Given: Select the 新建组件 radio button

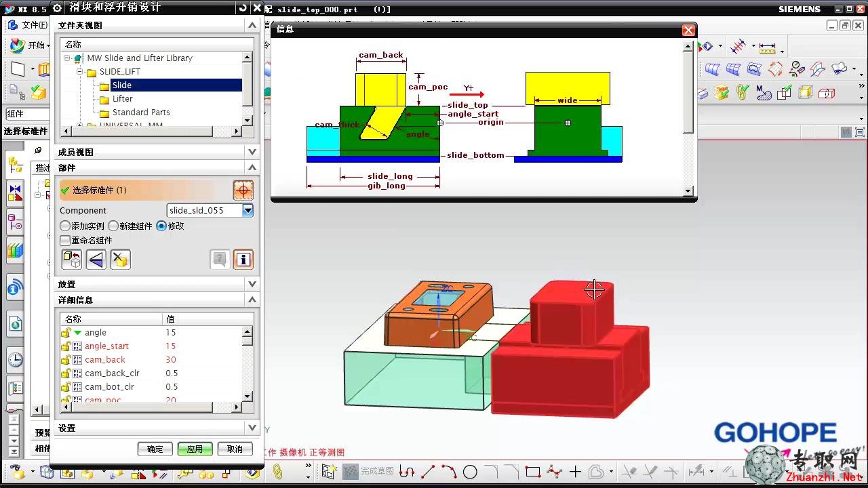Looking at the screenshot, I should pos(113,226).
